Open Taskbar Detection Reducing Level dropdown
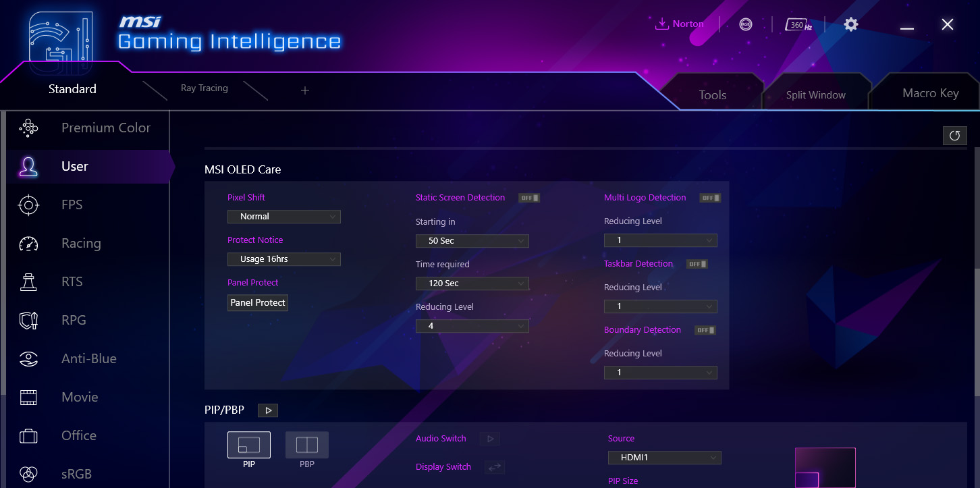 tap(661, 306)
